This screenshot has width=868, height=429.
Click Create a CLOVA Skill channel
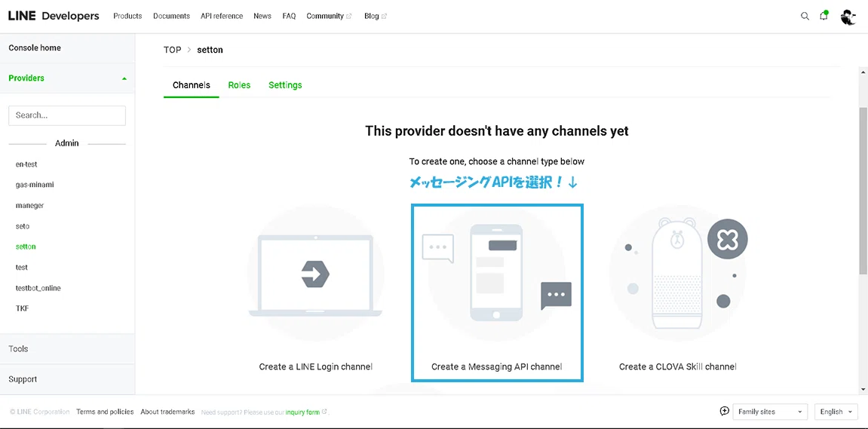tap(677, 366)
